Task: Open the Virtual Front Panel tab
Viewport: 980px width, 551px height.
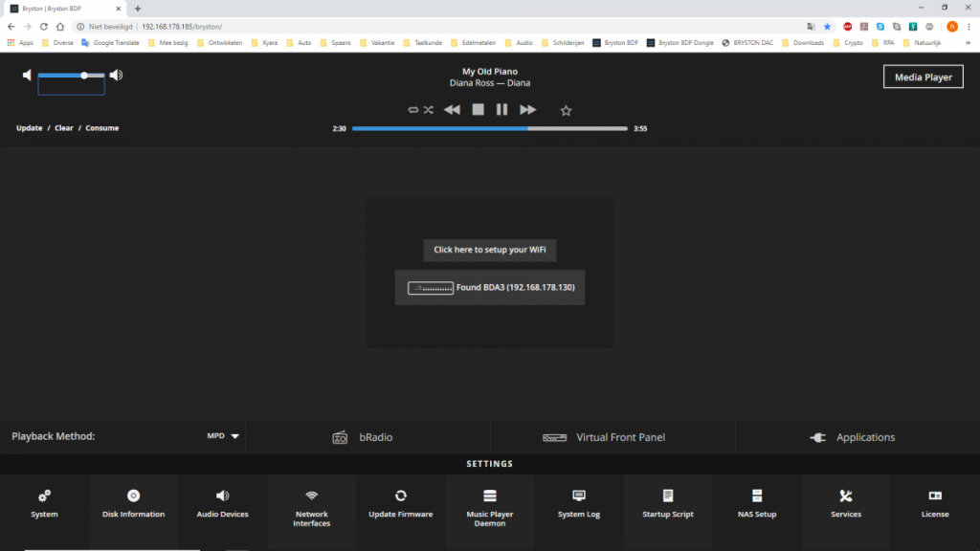Action: [x=613, y=437]
